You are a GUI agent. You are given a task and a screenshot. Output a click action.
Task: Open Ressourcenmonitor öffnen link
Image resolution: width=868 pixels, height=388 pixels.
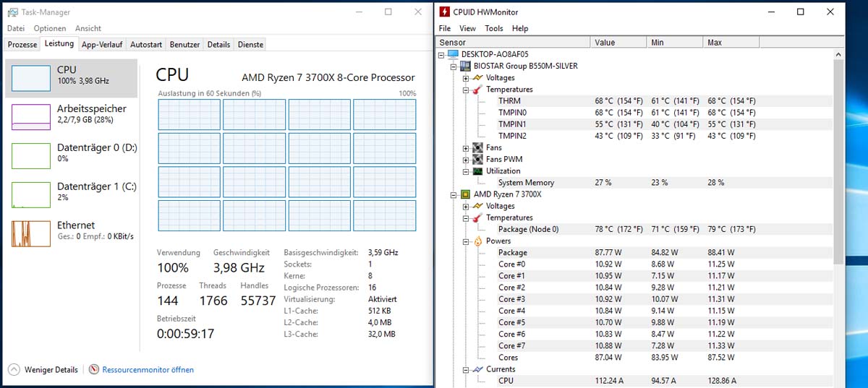click(x=148, y=369)
